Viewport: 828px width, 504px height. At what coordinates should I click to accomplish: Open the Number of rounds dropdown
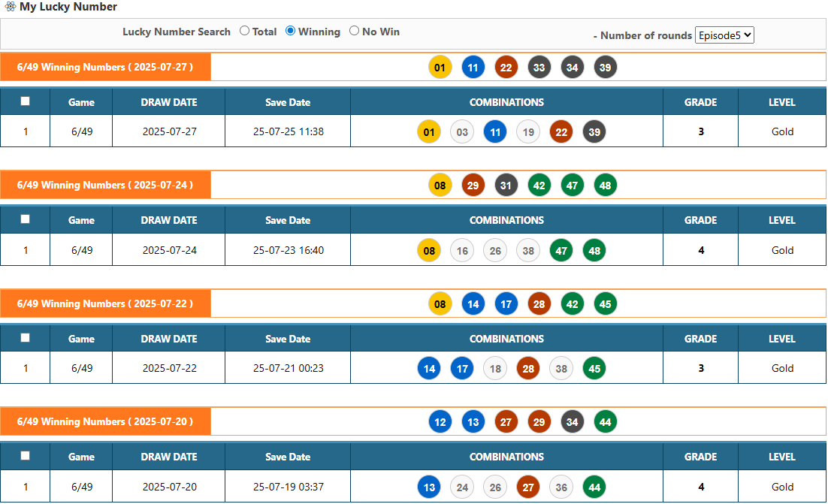click(724, 35)
